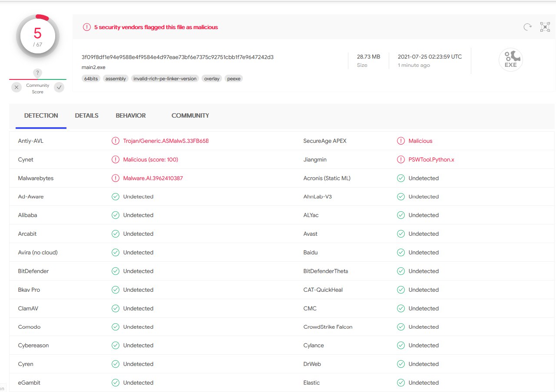This screenshot has width=556, height=392.
Task: Open the similar files graph icon
Action: (x=545, y=27)
